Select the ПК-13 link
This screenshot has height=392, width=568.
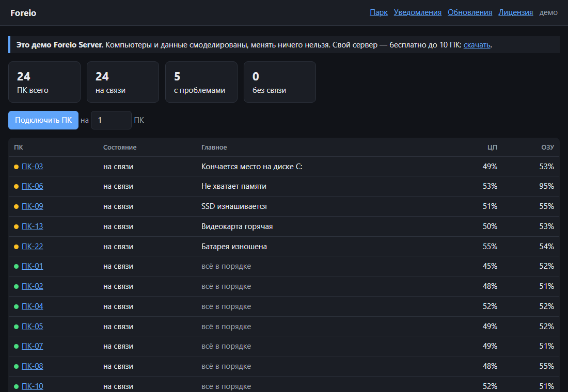[32, 226]
